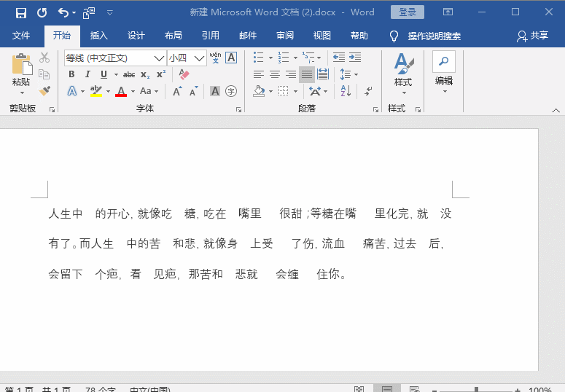Click the Line Spacing icon
The height and width of the screenshot is (392, 565).
tap(346, 74)
